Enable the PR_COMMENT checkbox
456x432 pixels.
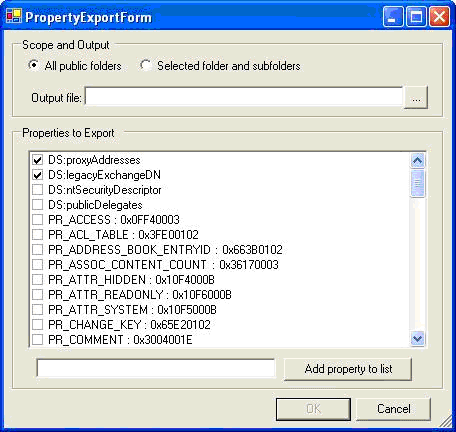coord(38,340)
